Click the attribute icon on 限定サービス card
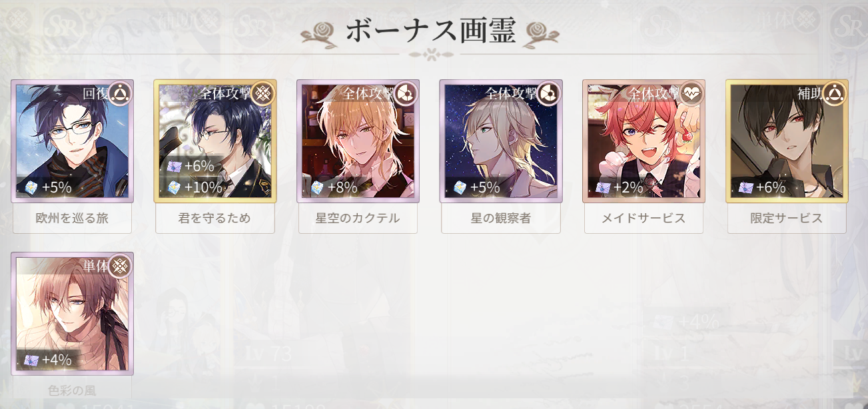The width and height of the screenshot is (868, 409). (x=835, y=93)
